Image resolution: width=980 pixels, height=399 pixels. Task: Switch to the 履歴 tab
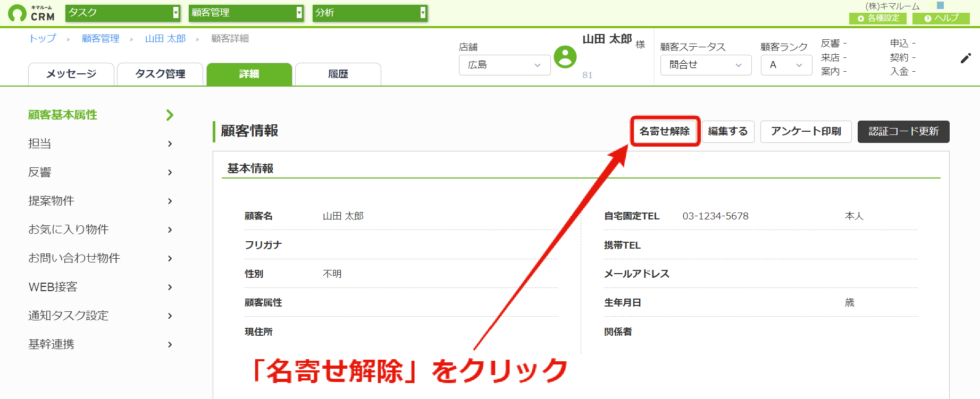click(x=338, y=74)
